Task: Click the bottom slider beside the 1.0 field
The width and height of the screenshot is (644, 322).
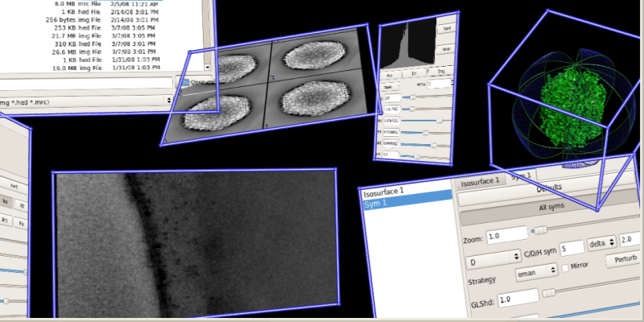Action: coord(426,156)
